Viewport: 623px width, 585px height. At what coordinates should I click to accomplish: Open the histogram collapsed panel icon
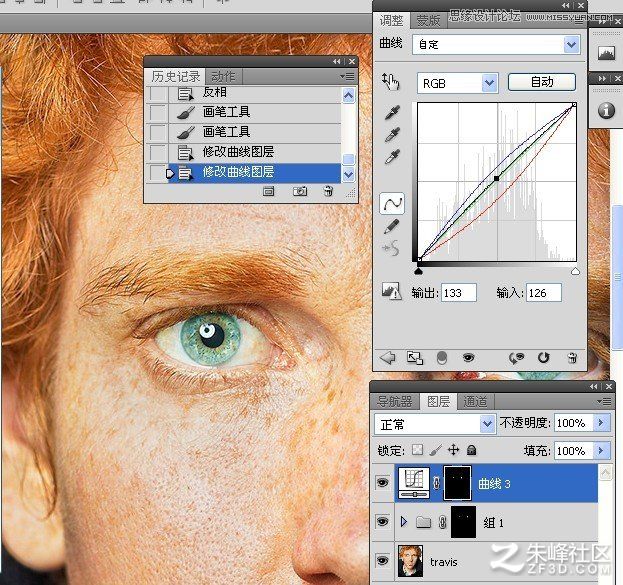[x=606, y=53]
